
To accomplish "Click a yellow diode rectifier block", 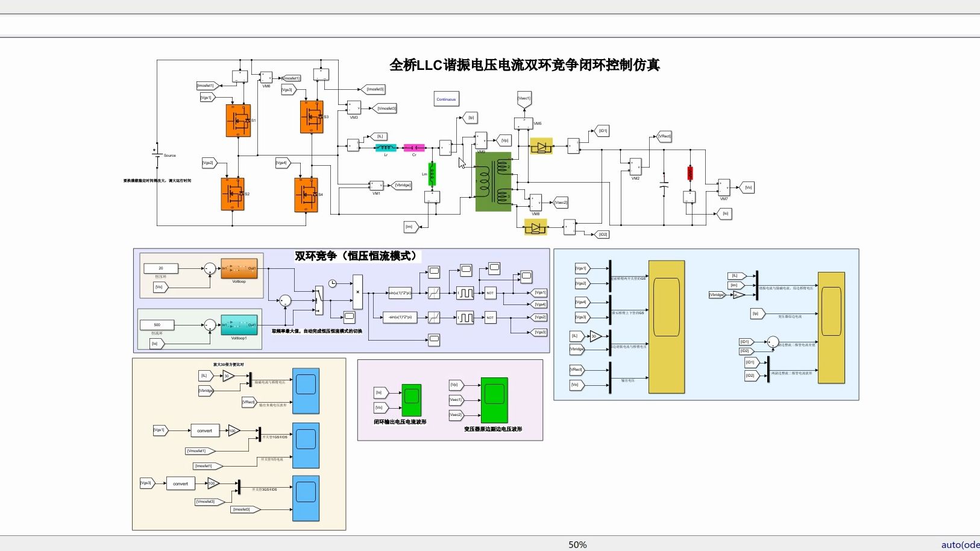I will point(541,146).
